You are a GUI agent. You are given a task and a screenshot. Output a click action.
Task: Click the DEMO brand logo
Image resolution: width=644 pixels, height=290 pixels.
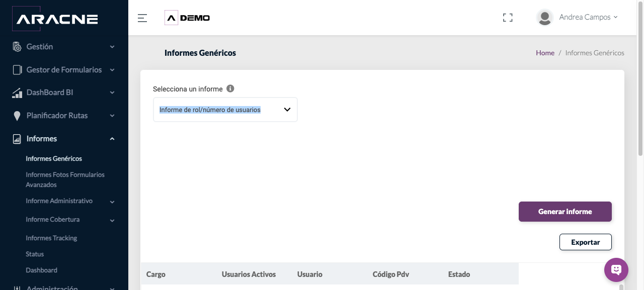[187, 18]
